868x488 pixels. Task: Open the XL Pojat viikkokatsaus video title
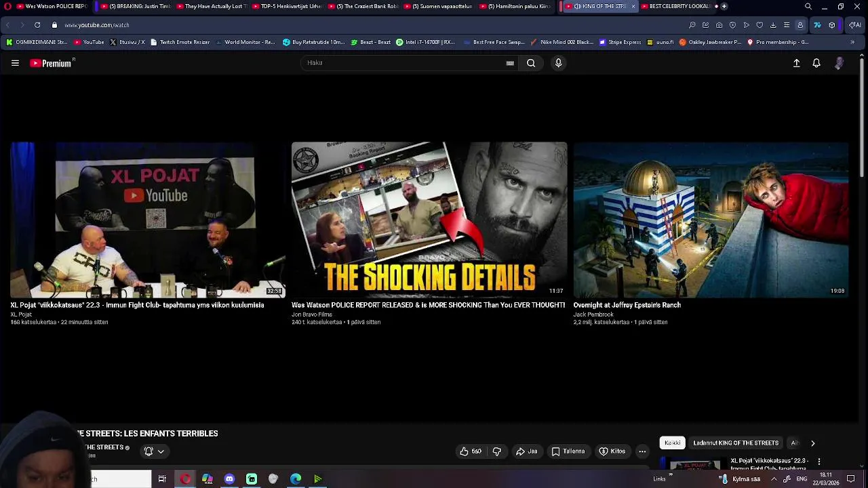[x=137, y=305]
